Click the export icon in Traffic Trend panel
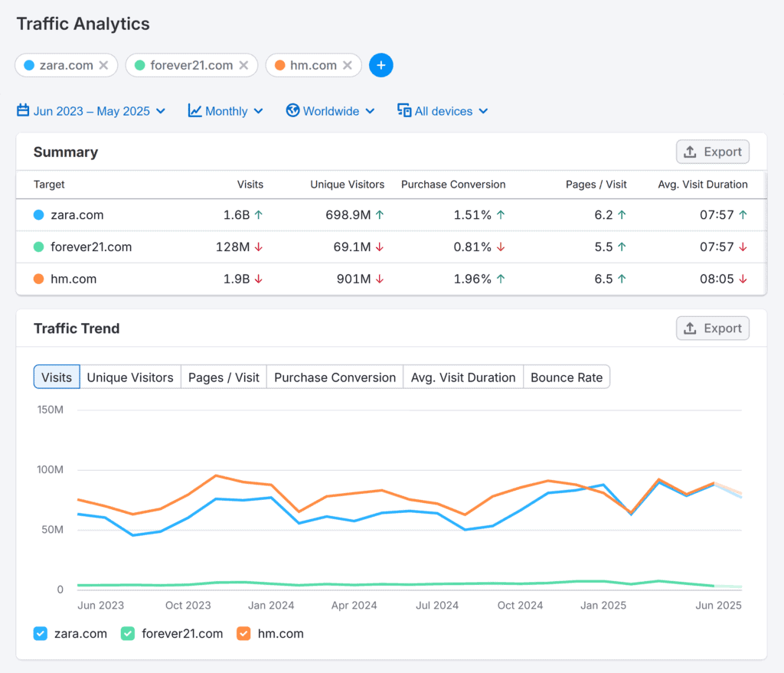 (x=691, y=328)
